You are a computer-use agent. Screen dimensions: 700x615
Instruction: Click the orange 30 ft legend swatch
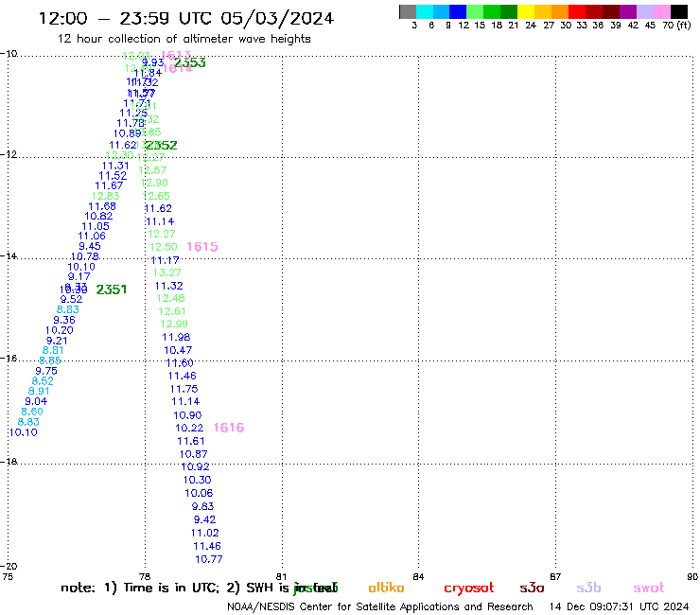coord(560,11)
